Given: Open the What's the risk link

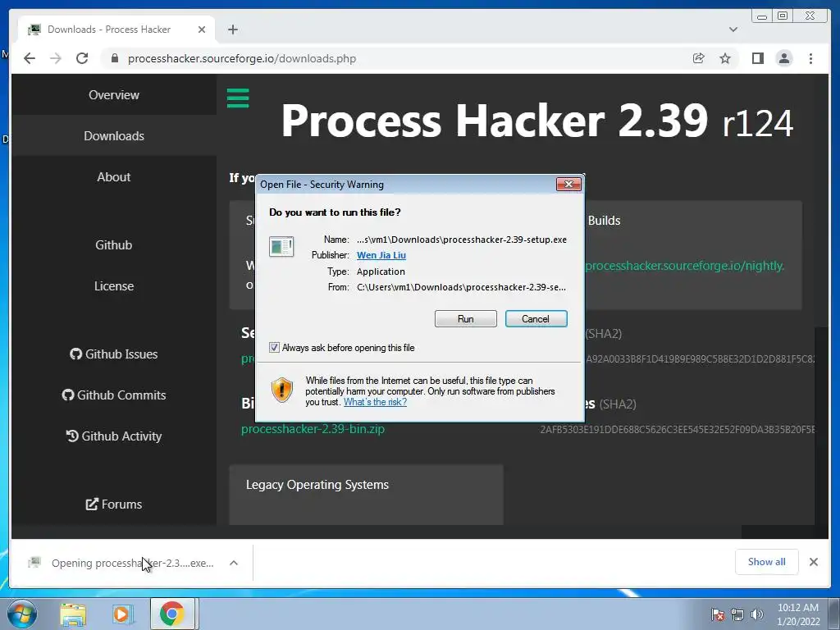Looking at the screenshot, I should click(x=375, y=402).
